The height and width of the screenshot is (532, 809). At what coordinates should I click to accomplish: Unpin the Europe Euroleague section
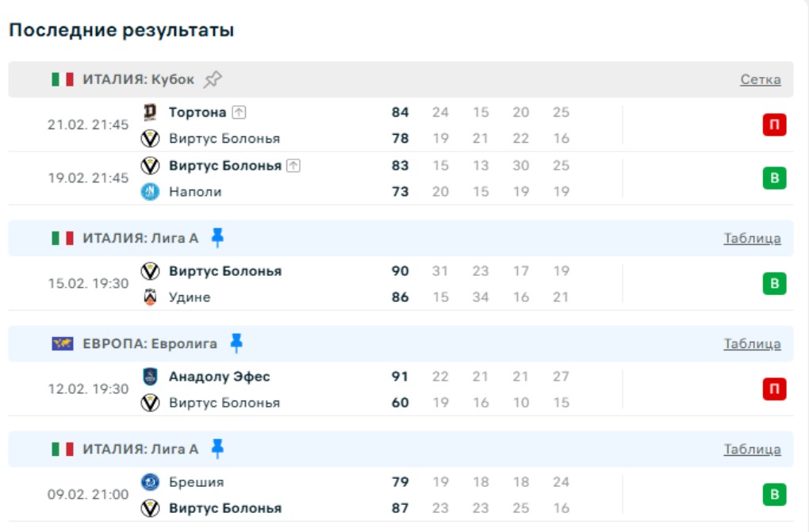tap(236, 343)
